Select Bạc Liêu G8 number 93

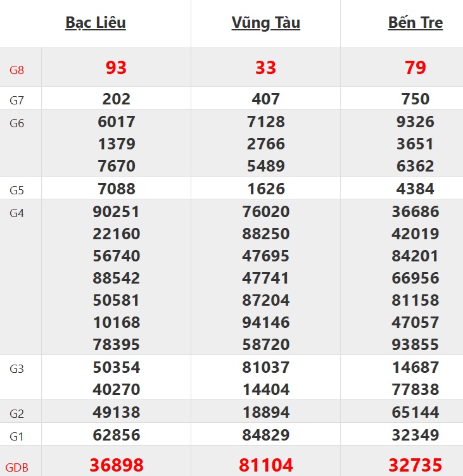(x=117, y=68)
